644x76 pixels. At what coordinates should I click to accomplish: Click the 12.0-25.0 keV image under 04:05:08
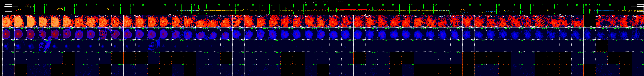point(8,46)
